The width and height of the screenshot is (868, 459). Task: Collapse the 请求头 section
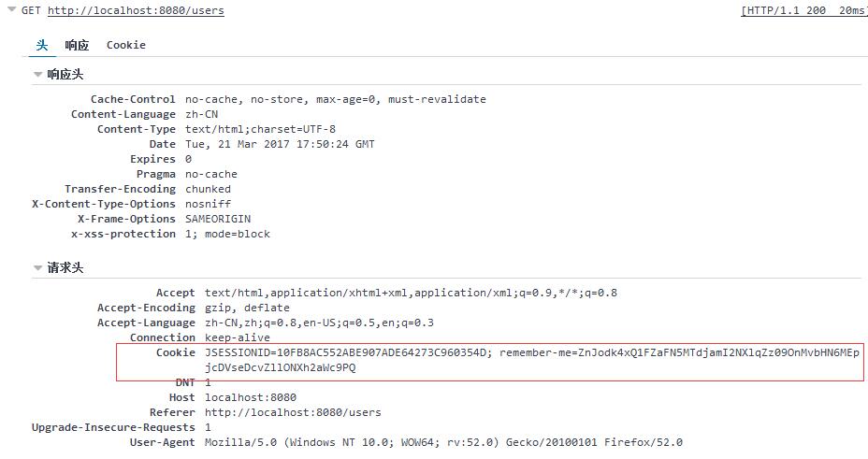pos(37,268)
